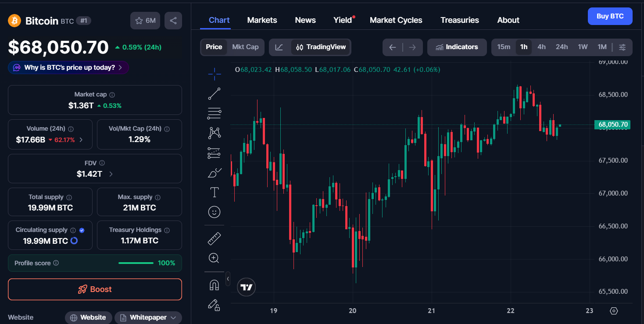Screen dimensions: 644x324
Task: Open the News tab
Action: tap(305, 20)
